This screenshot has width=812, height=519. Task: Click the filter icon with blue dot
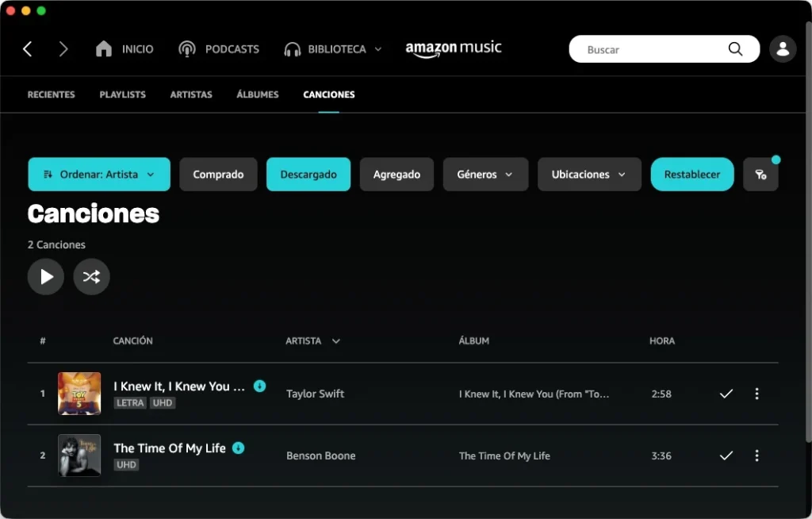coord(760,175)
